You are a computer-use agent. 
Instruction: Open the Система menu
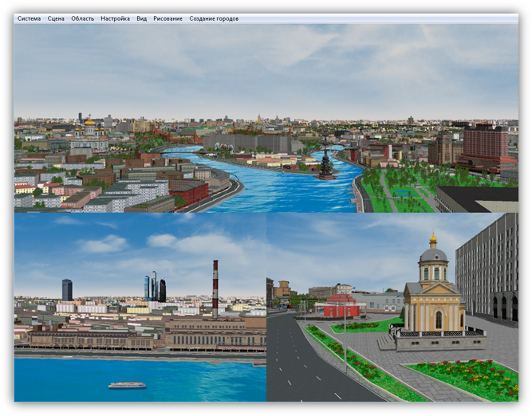coord(29,18)
